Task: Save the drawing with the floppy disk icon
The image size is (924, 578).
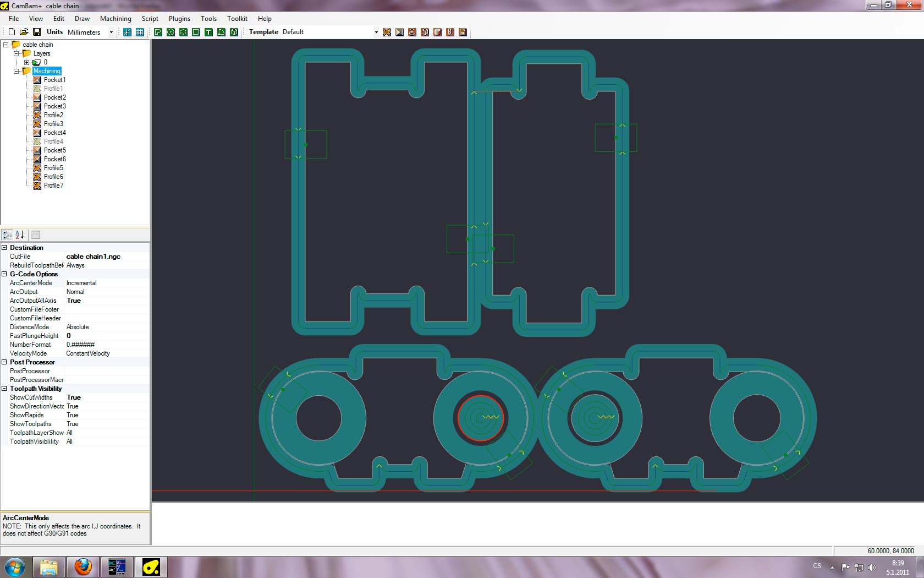Action: click(x=37, y=32)
